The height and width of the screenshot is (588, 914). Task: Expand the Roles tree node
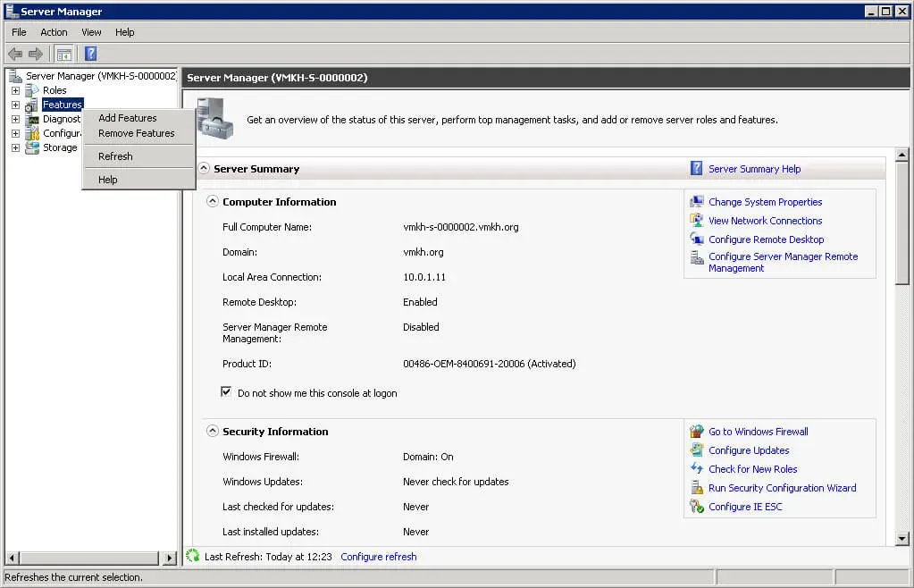pos(16,91)
